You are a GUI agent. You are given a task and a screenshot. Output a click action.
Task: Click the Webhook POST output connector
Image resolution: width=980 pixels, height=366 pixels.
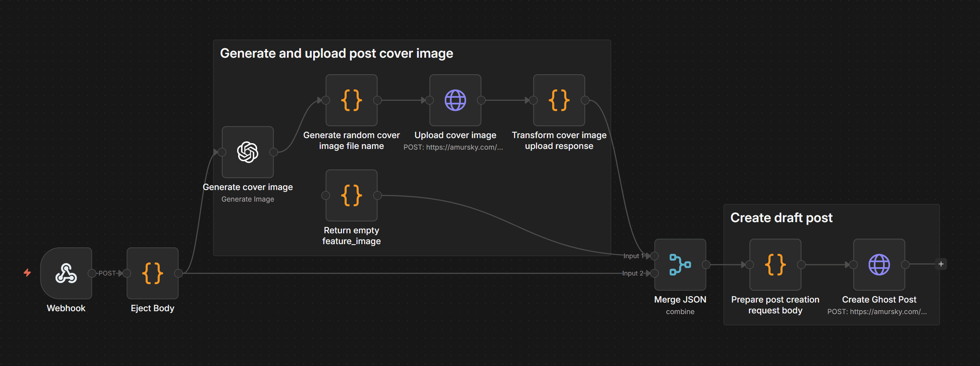(92, 273)
